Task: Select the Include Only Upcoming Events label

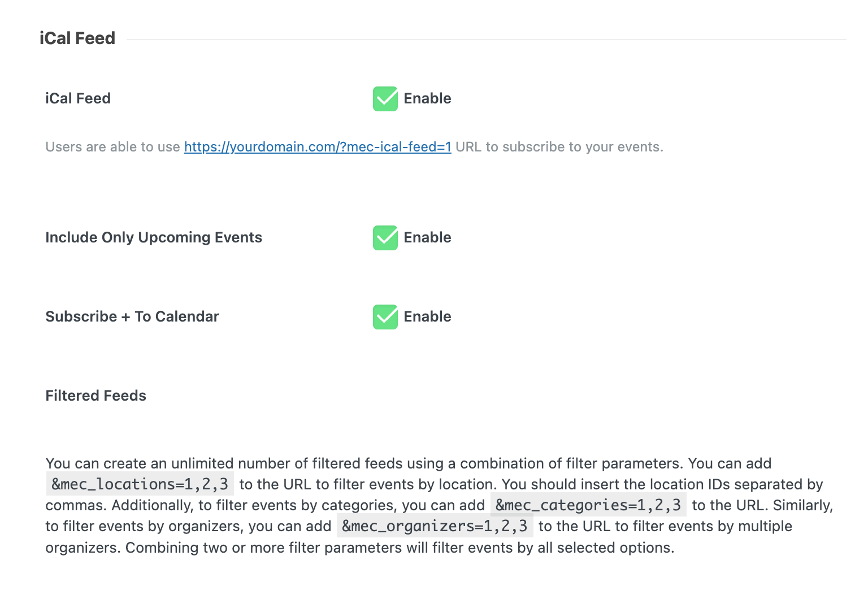Action: tap(153, 237)
